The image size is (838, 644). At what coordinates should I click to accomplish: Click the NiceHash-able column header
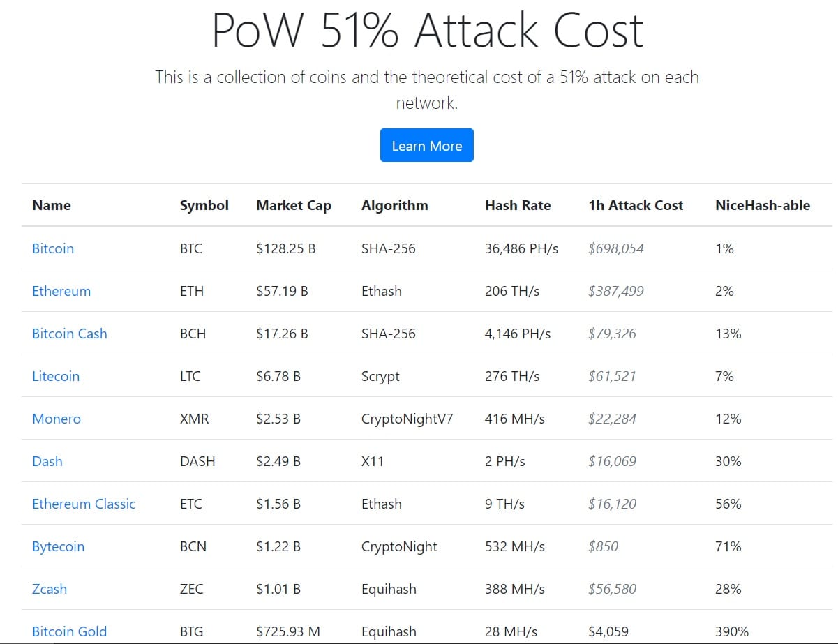tap(763, 205)
